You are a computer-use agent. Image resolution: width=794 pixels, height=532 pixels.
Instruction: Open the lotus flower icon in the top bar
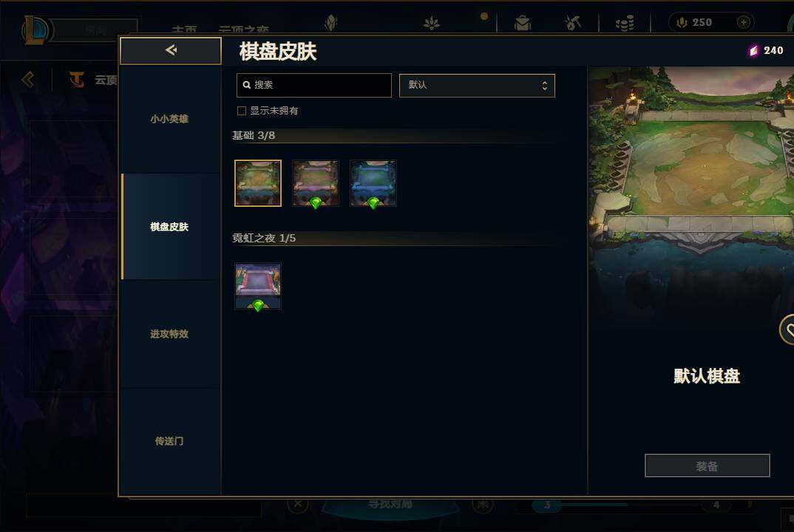tap(432, 23)
